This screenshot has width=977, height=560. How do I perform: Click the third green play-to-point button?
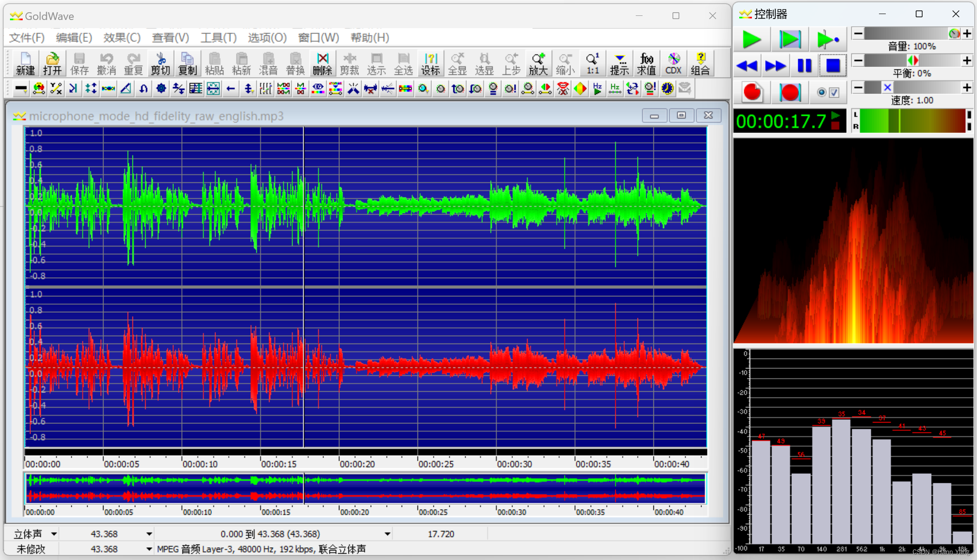(827, 40)
